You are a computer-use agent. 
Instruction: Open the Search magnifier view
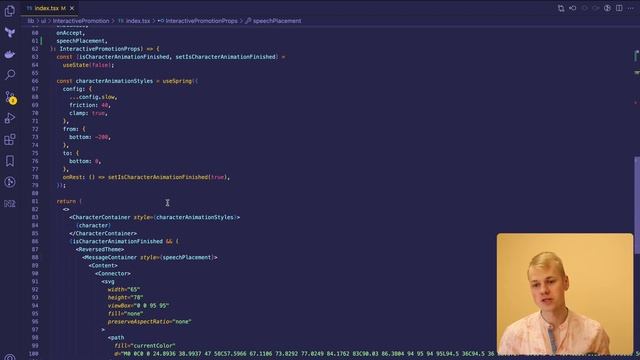pos(10,75)
